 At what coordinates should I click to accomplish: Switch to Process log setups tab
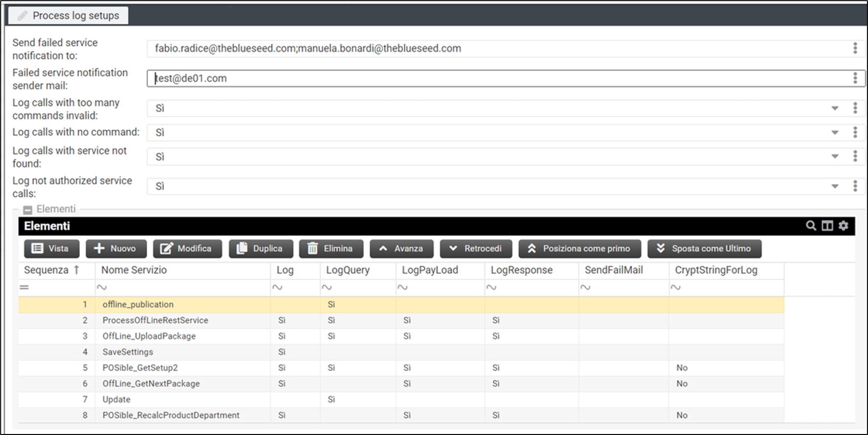pyautogui.click(x=68, y=16)
